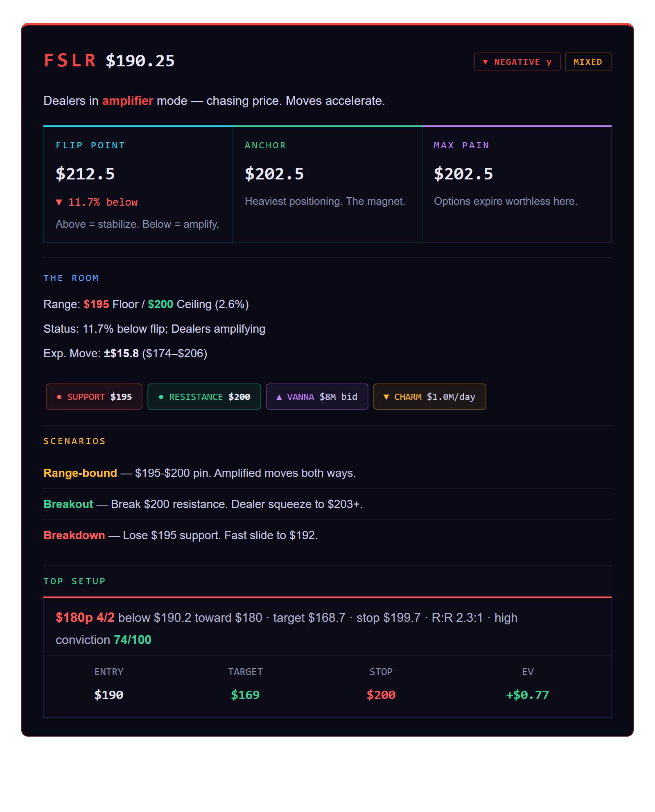Image resolution: width=655 pixels, height=812 pixels.
Task: Click the EV value +$0.77
Action: point(528,695)
